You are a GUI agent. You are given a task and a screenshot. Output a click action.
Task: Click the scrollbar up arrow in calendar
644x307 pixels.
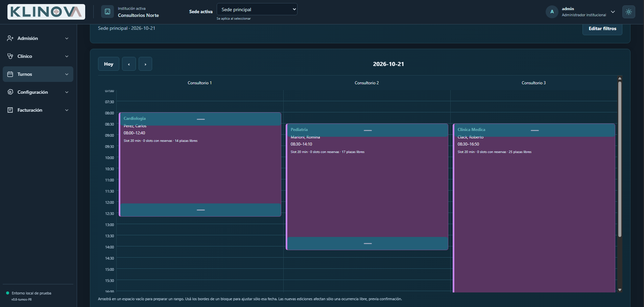620,79
